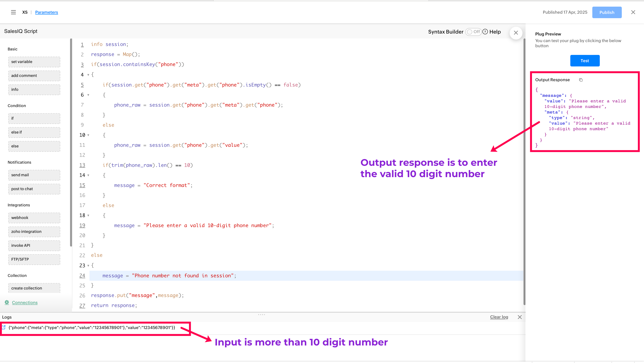
Task: Copy the Output Response with copy icon
Action: coord(581,80)
